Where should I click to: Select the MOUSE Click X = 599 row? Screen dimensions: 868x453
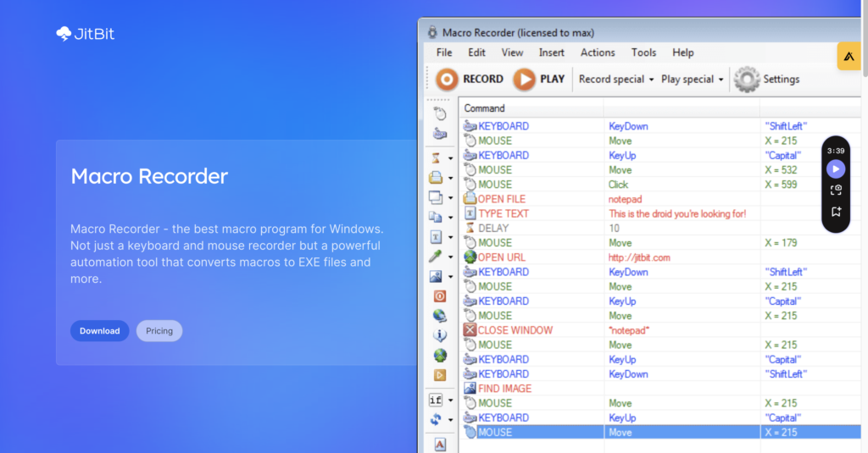pos(659,185)
